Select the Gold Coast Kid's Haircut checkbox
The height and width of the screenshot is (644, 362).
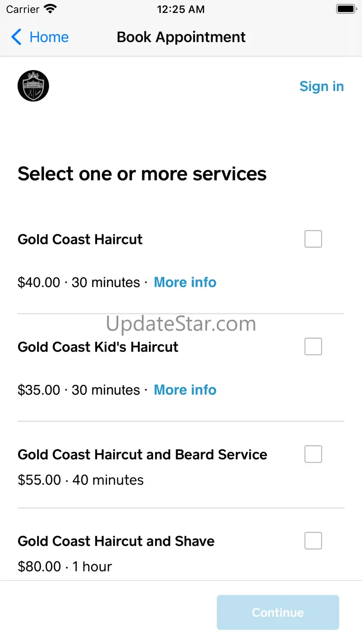point(313,346)
